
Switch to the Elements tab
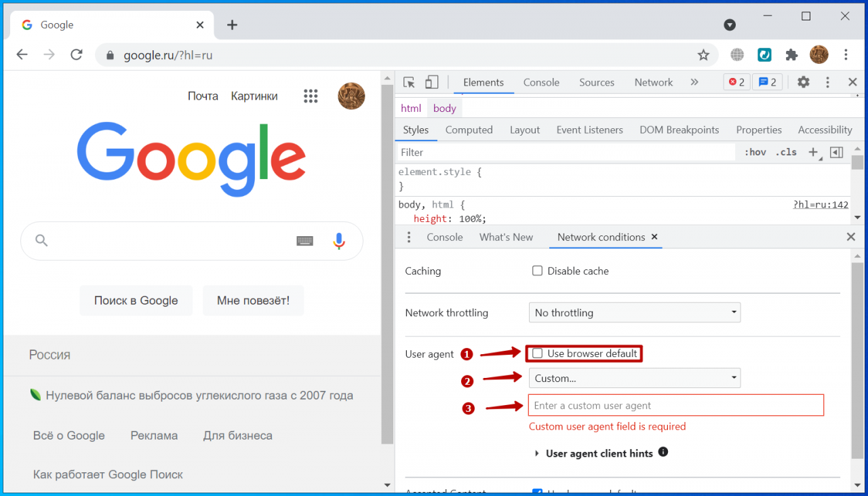tap(484, 82)
